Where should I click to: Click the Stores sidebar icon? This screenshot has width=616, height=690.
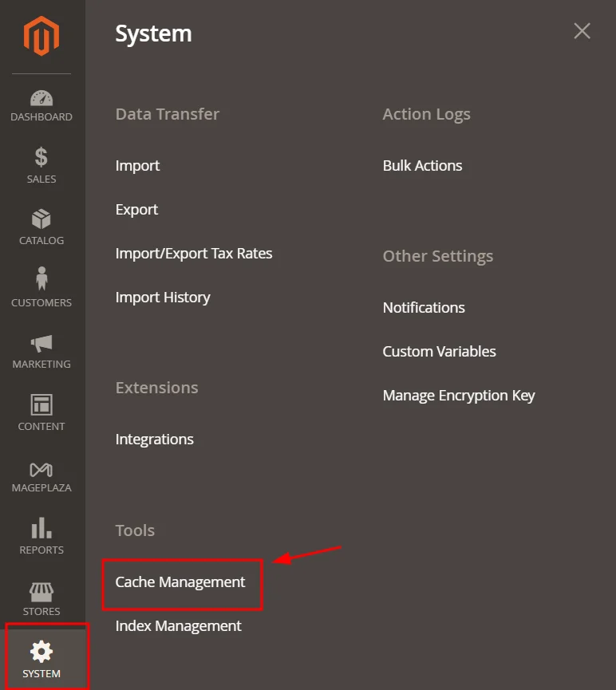tap(41, 597)
